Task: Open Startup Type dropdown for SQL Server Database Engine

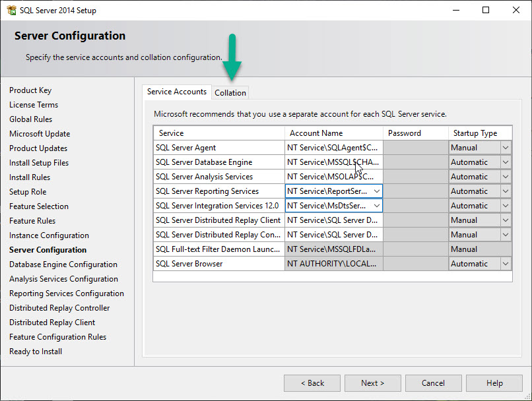Action: (x=506, y=162)
